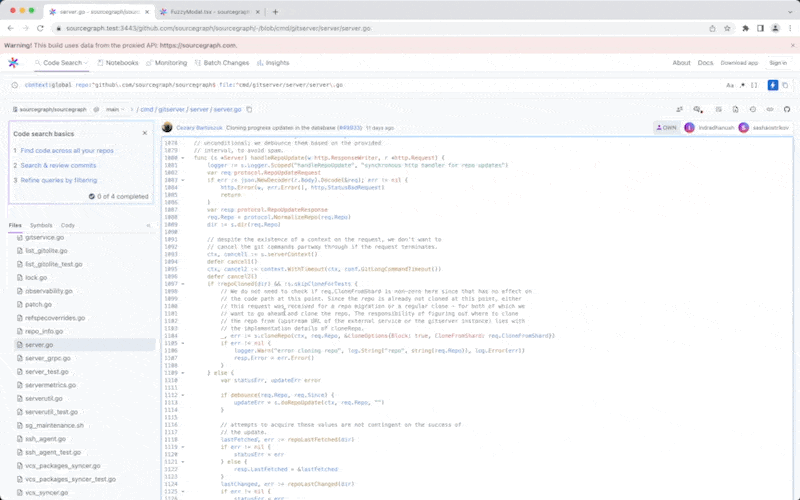The image size is (800, 500).
Task: Navigate to gitserver breadcrumb folder
Action: pos(171,109)
